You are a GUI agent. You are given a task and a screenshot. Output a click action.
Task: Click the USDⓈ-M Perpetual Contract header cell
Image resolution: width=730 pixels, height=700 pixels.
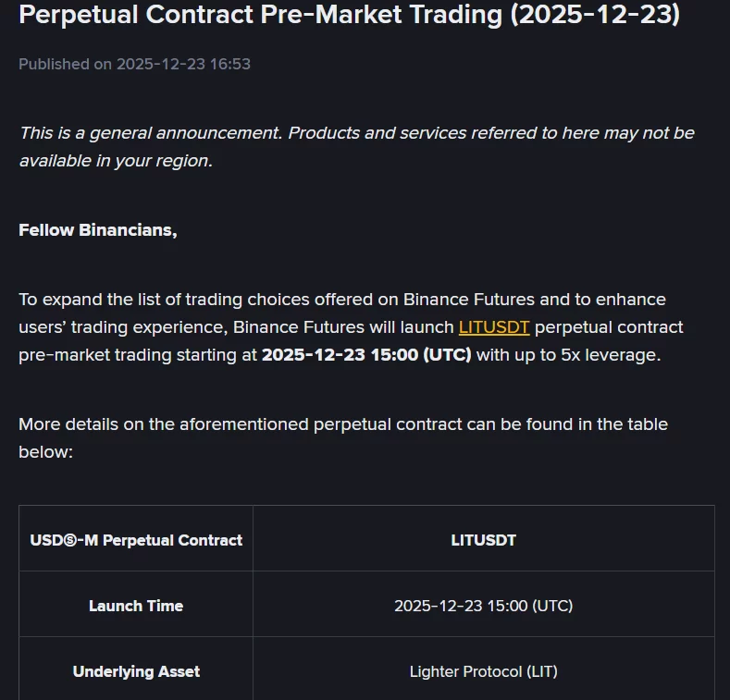[136, 540]
